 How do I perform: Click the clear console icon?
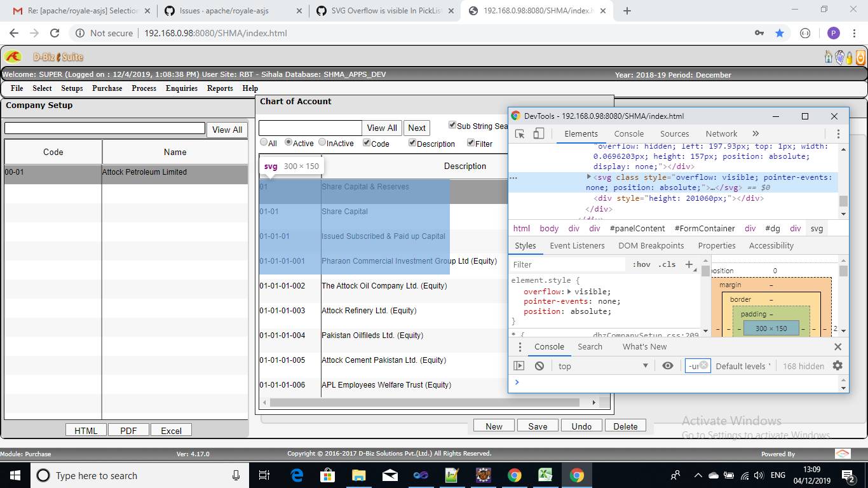(x=539, y=366)
